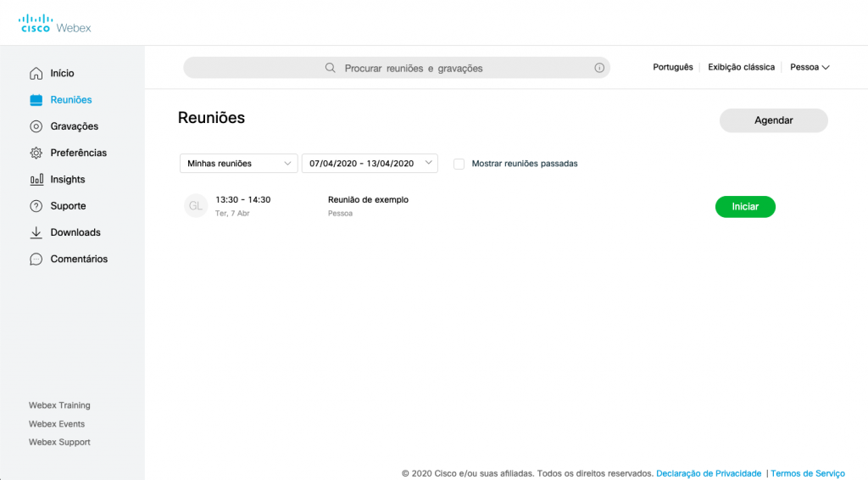Open the Reunião de exemplo meeting entry
868x480 pixels.
368,200
